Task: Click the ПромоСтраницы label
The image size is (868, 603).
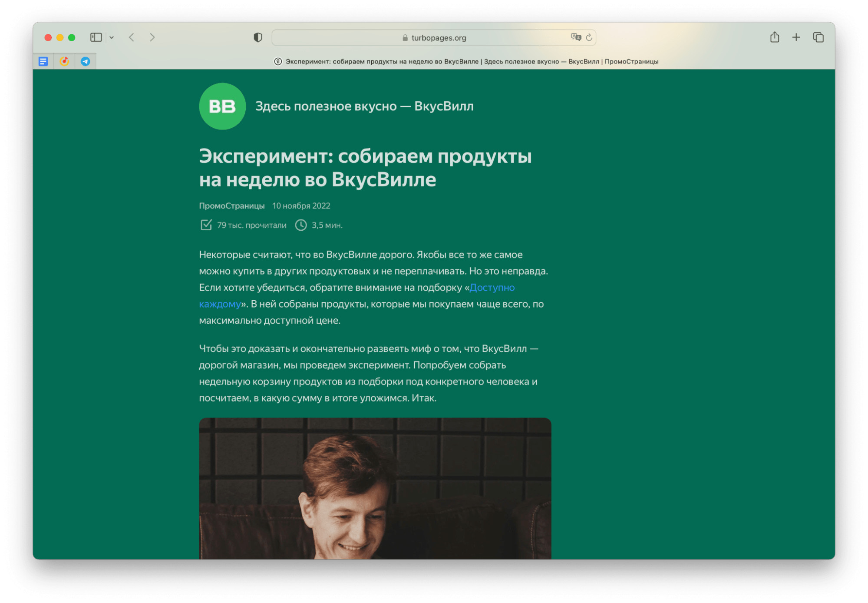Action: (231, 206)
